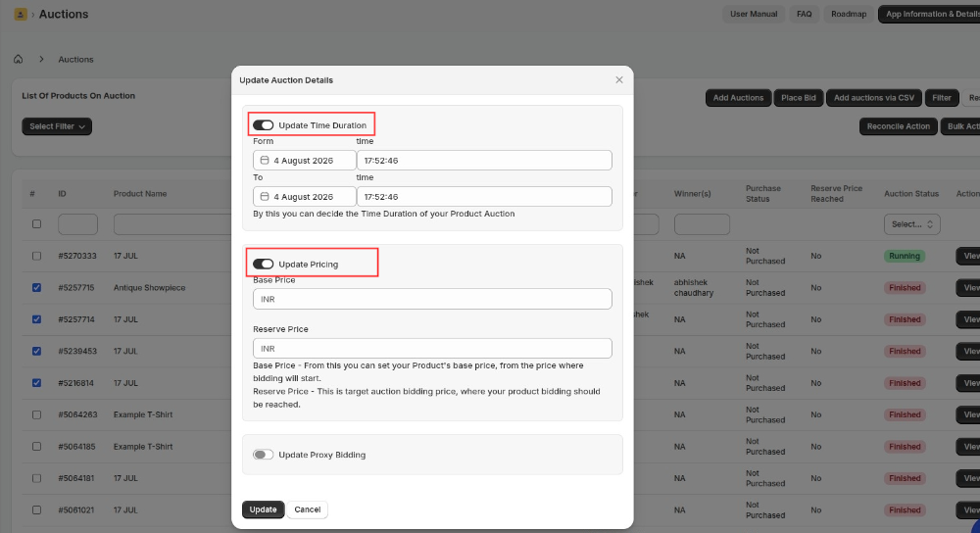
Task: Open the To date picker showing 4 August 2026
Action: click(x=305, y=197)
